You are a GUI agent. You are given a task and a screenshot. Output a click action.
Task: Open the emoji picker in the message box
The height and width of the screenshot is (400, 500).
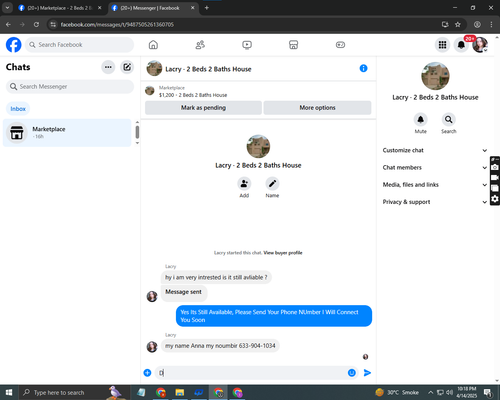point(352,373)
